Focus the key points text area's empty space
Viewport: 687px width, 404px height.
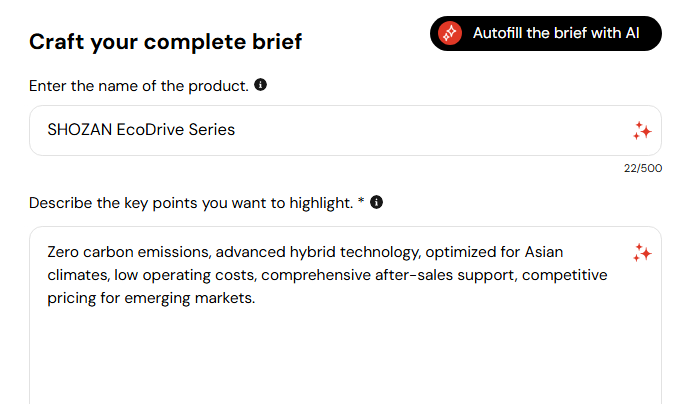(345, 355)
